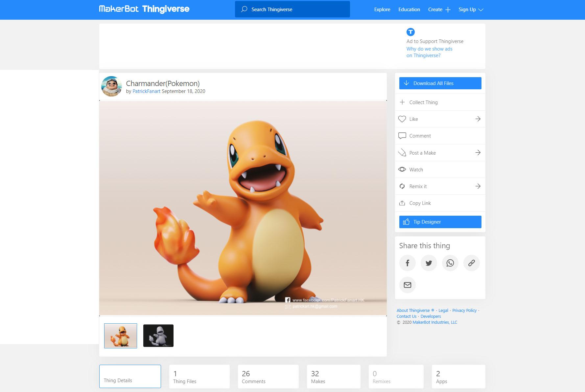This screenshot has height=392, width=585.
Task: Click the Collect Thing label
Action: 424,102
